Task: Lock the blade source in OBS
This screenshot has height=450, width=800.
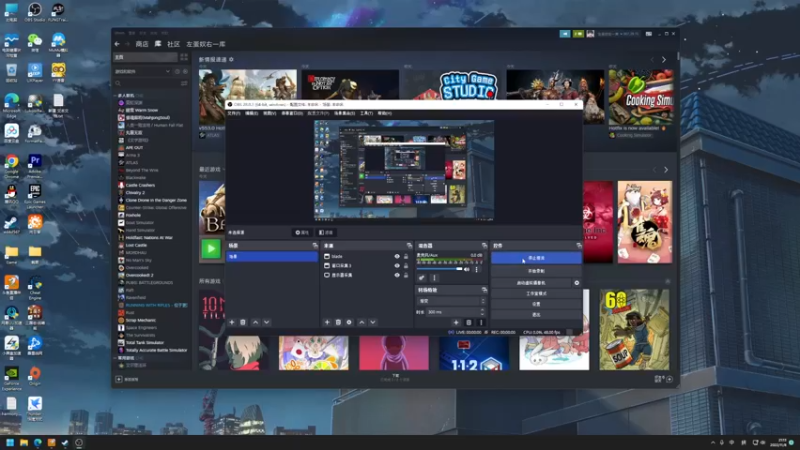Action: tap(406, 257)
